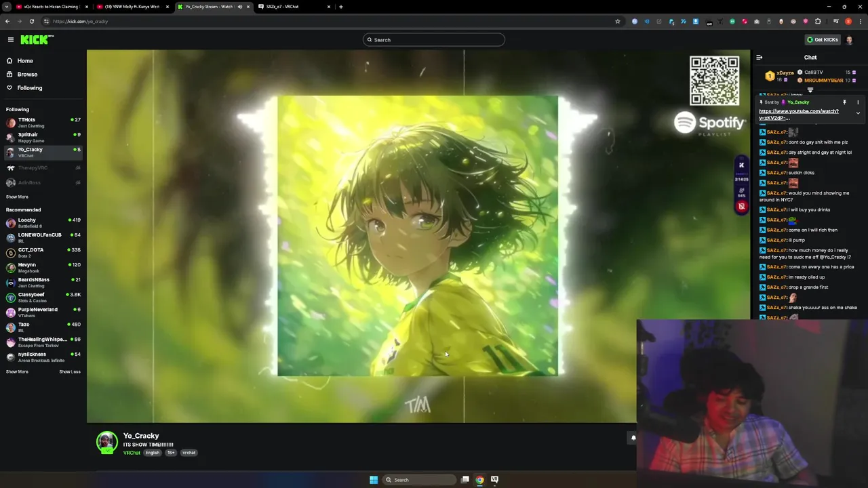Select AdinRoss offline channel
The image size is (868, 488).
[43, 182]
